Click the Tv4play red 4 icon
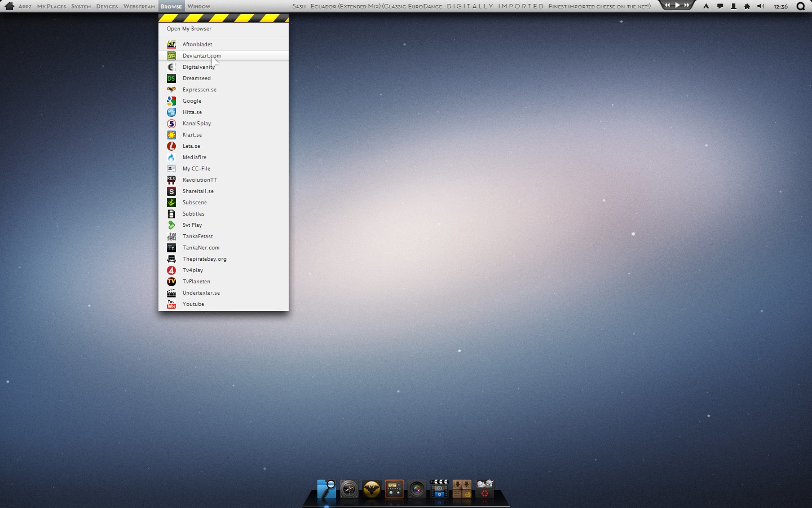 pyautogui.click(x=171, y=270)
